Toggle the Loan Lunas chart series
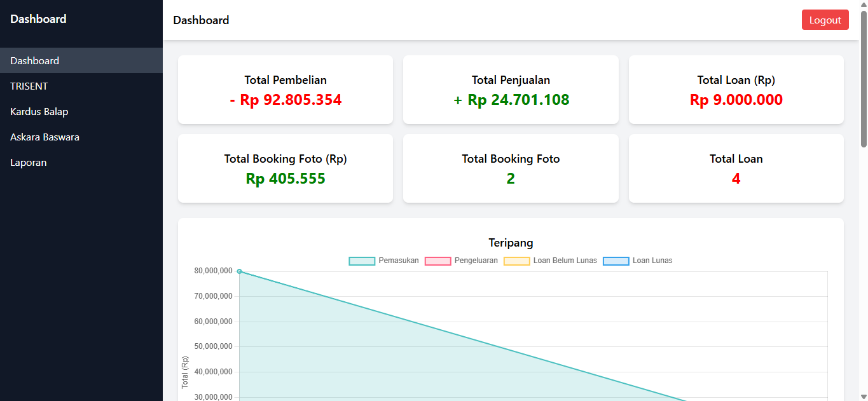868x401 pixels. tap(652, 261)
